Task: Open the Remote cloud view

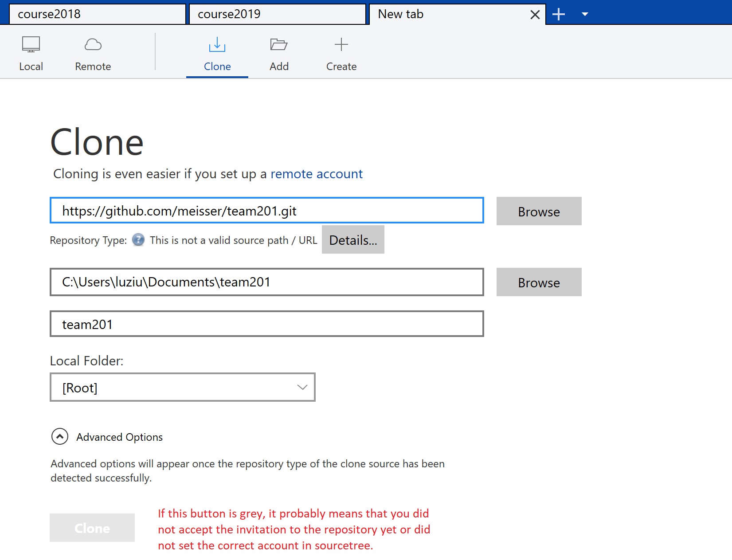Action: click(93, 53)
